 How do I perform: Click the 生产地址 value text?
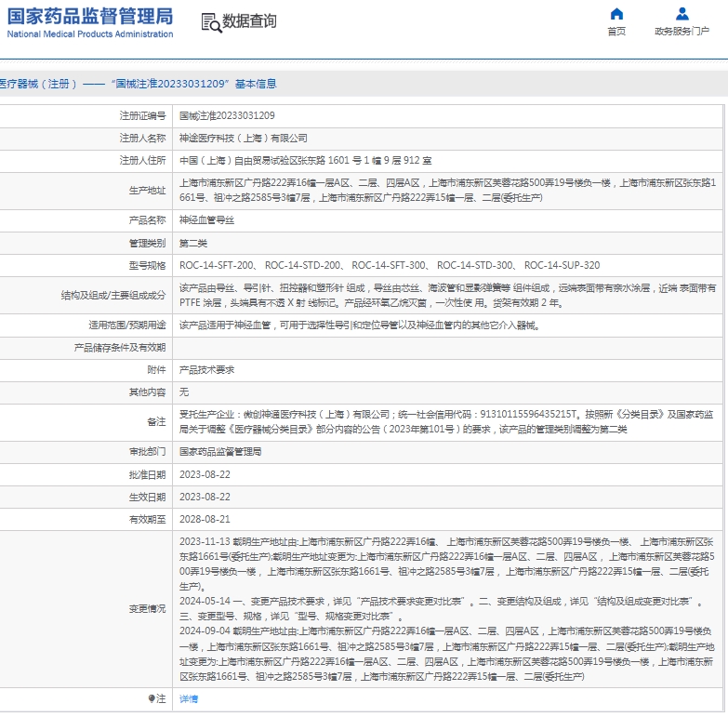447,190
